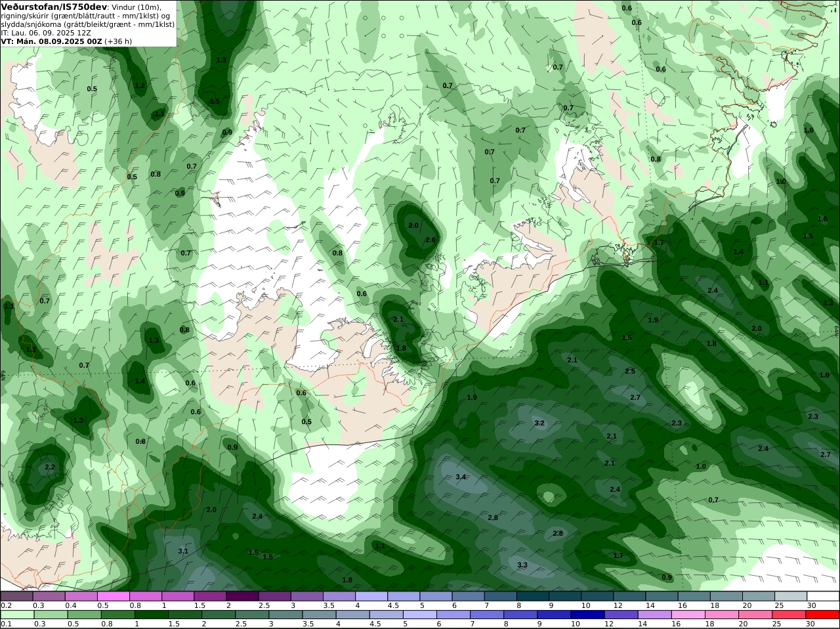Click the '3.3' precipitation value on the map
This screenshot has height=629, width=840.
(x=522, y=565)
